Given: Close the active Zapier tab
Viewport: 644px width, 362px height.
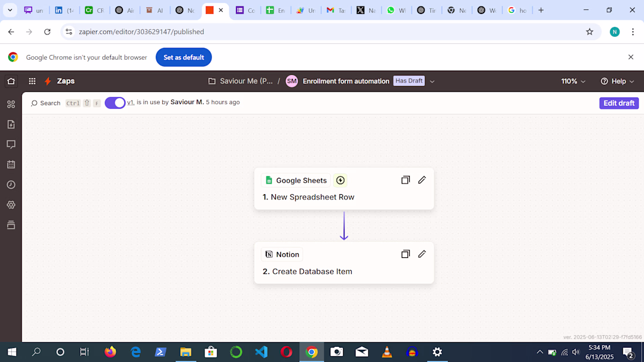Looking at the screenshot, I should click(x=221, y=11).
